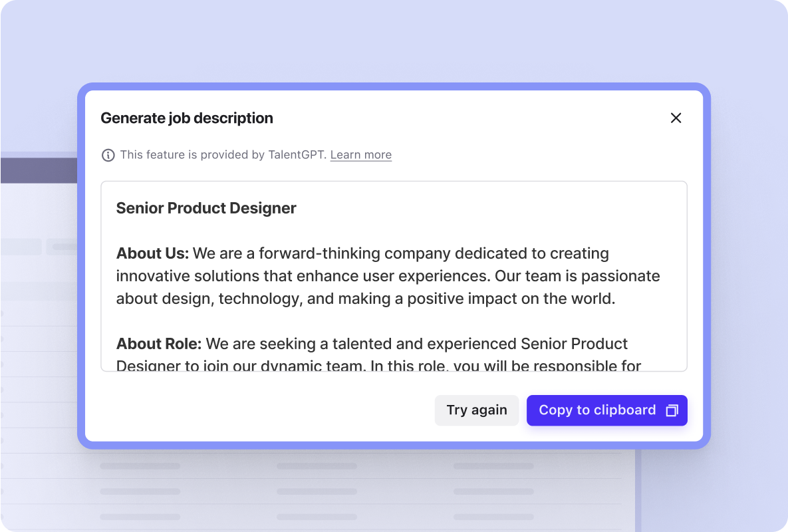The width and height of the screenshot is (788, 532).
Task: Click the TalentGPT name in the notice
Action: click(x=296, y=155)
